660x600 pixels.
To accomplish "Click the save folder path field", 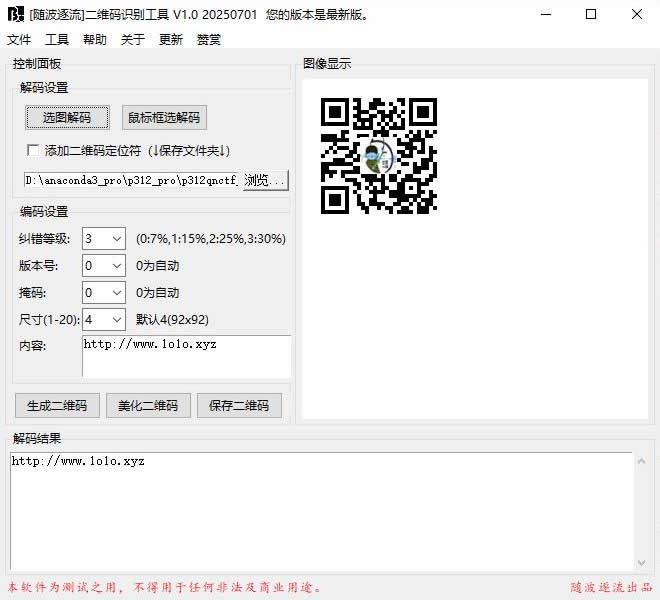I will pos(133,180).
